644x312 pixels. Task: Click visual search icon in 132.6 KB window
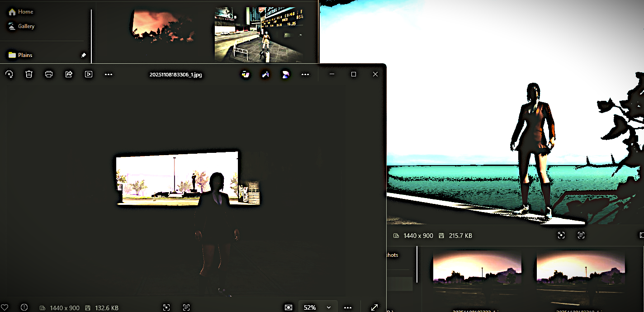coord(166,307)
